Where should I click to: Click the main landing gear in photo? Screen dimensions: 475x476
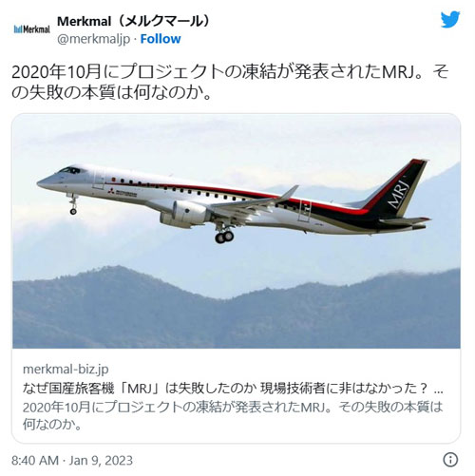tap(224, 236)
